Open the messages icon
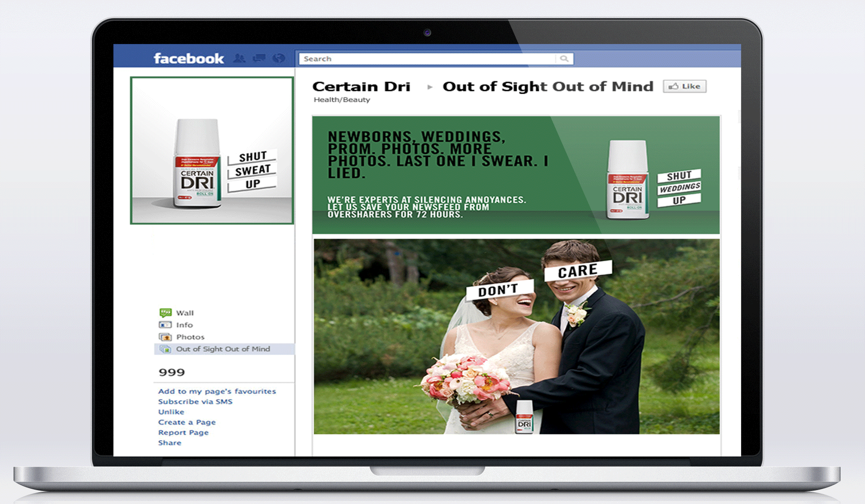The image size is (865, 504). pyautogui.click(x=260, y=58)
